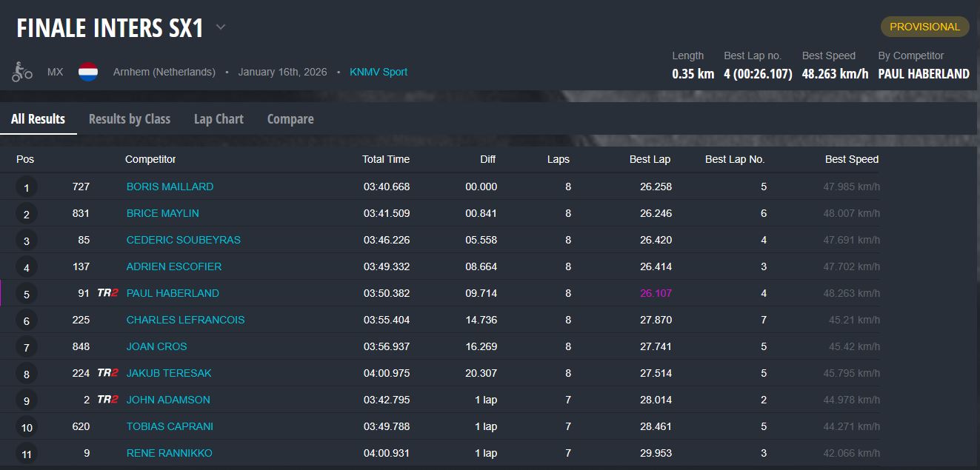
Task: Click the Total Time column header
Action: (385, 159)
